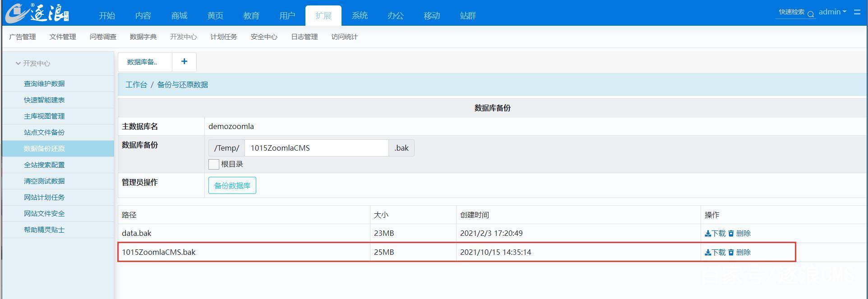
Task: Go to 广告管理 submenu
Action: (x=23, y=37)
